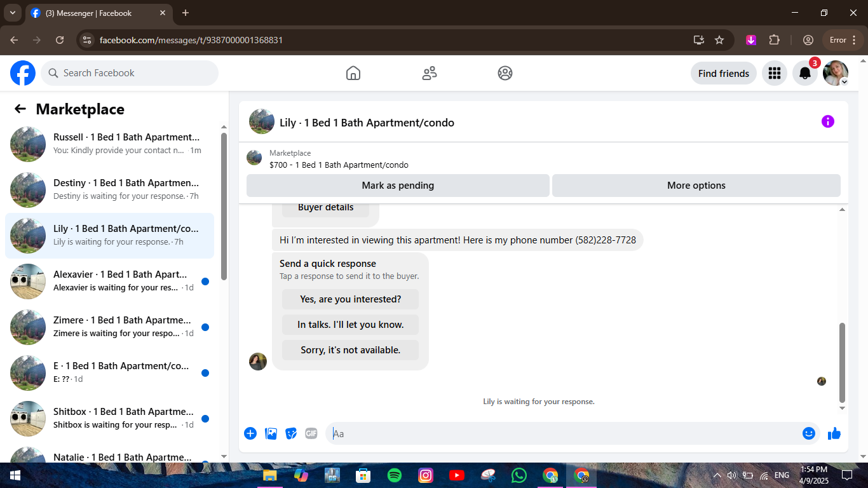Open a new browser tab
Screen dimensions: 868x488
click(186, 13)
